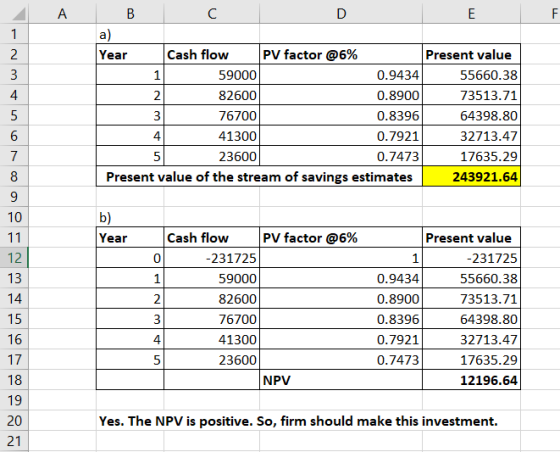Select yellow highlighted total 243921.64
Screen dimensions: 560x452
[x=471, y=177]
